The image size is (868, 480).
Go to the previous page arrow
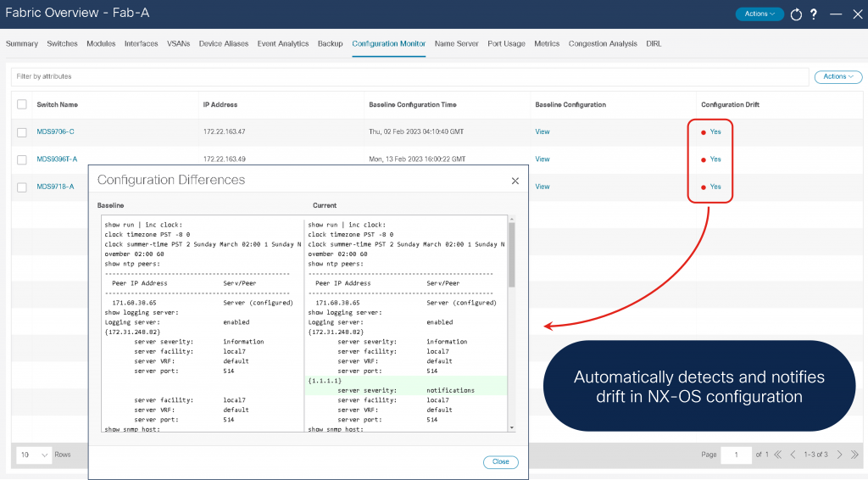tap(792, 455)
